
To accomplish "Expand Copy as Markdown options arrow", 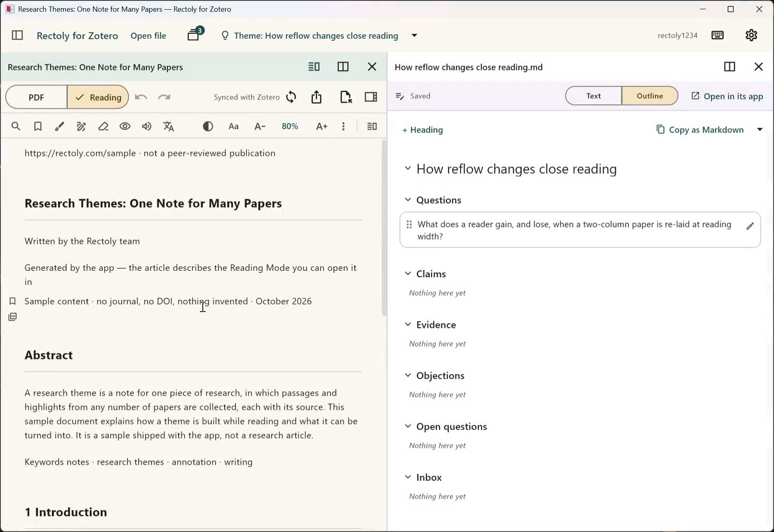I will coord(759,130).
